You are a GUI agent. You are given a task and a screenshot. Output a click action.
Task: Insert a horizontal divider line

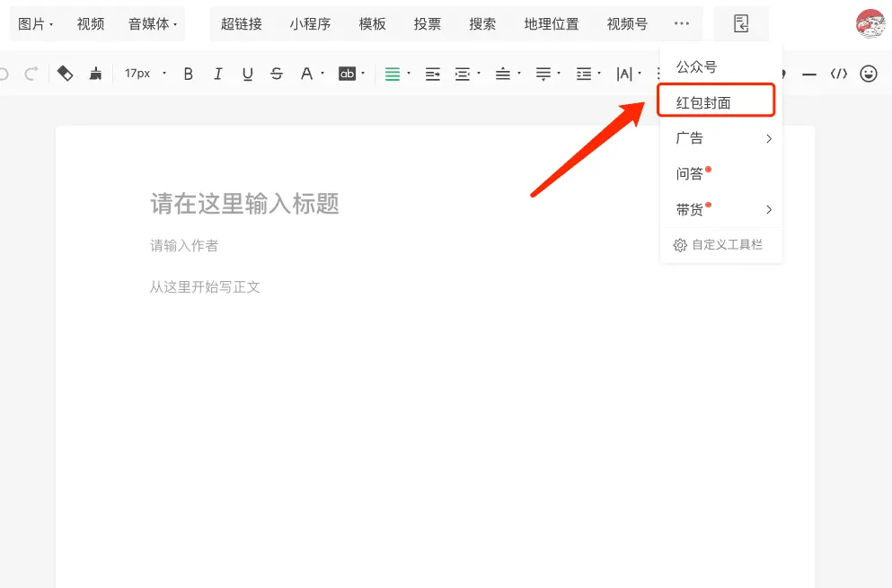[809, 74]
